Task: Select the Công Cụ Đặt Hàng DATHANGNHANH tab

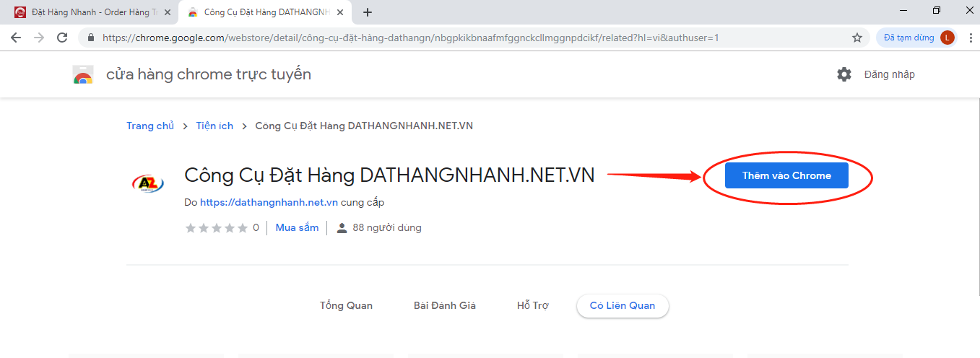Action: (x=264, y=12)
